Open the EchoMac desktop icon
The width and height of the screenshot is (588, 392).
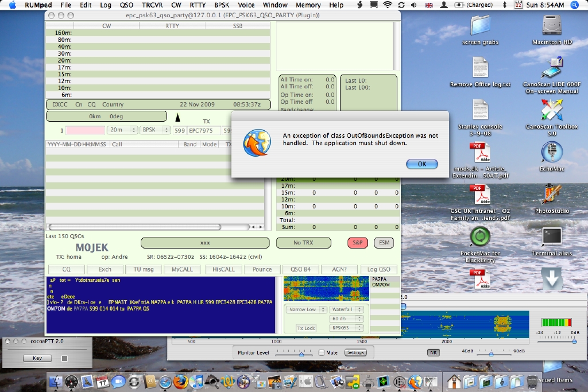click(552, 153)
